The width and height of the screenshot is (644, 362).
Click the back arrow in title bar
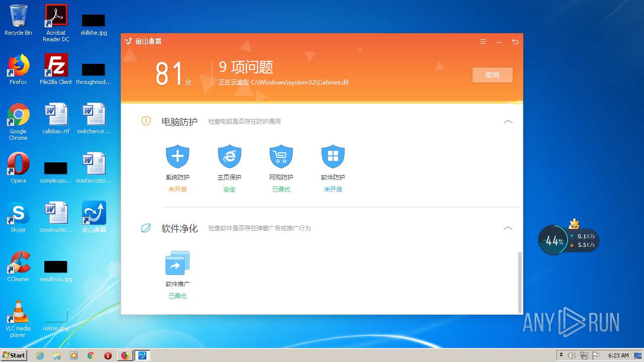[515, 42]
